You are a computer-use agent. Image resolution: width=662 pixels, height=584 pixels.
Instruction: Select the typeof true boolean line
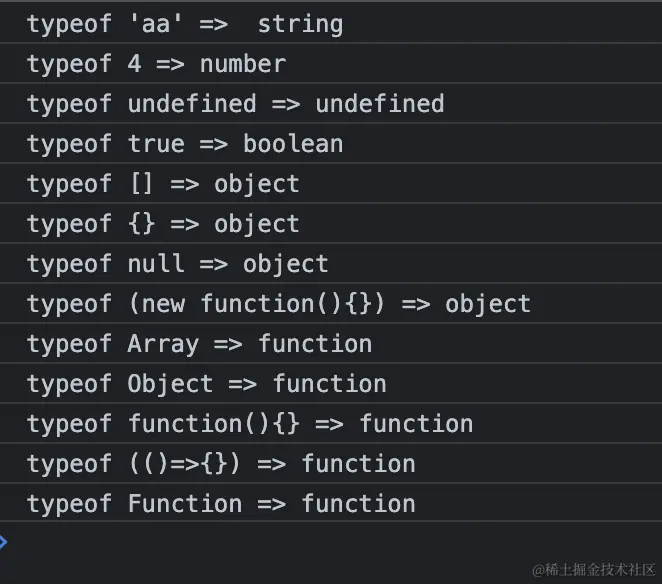tap(184, 144)
